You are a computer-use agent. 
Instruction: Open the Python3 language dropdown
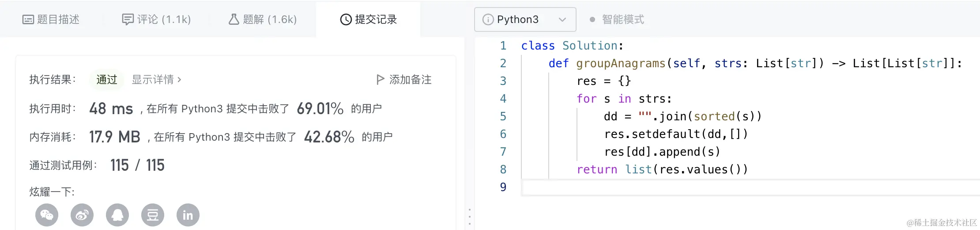tap(525, 19)
